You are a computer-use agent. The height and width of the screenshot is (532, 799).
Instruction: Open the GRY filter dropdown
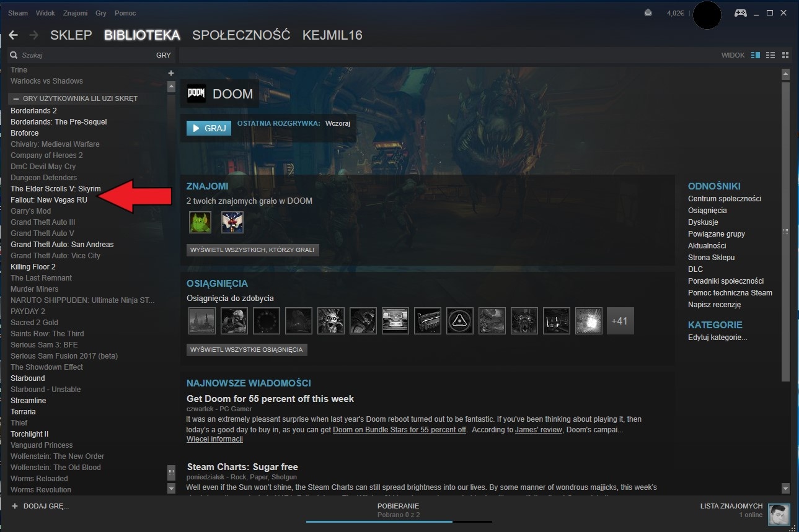pyautogui.click(x=163, y=55)
